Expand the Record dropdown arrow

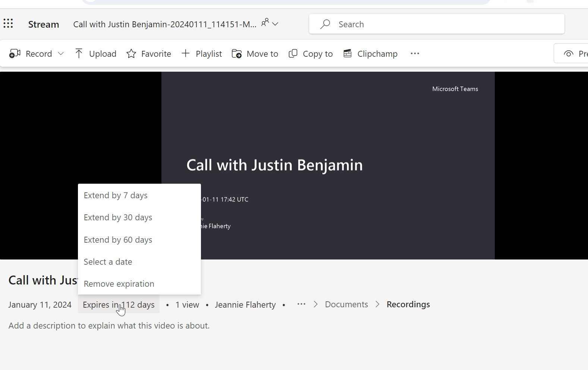coord(61,54)
